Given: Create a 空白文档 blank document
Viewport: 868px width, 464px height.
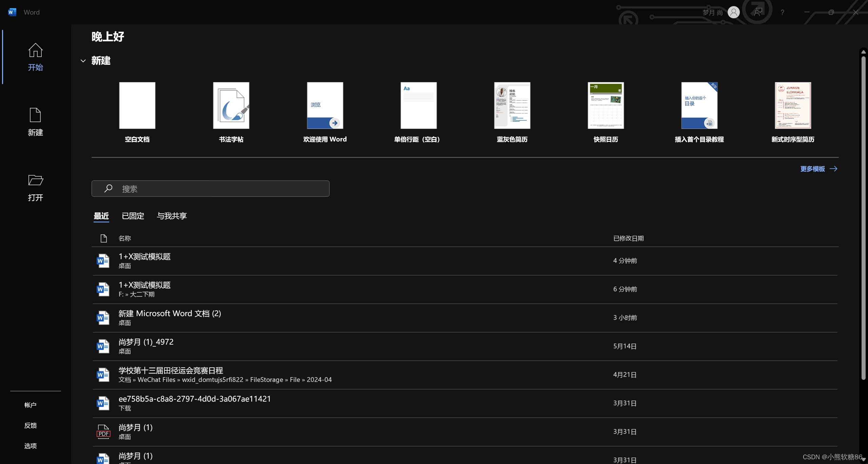Looking at the screenshot, I should (x=137, y=112).
